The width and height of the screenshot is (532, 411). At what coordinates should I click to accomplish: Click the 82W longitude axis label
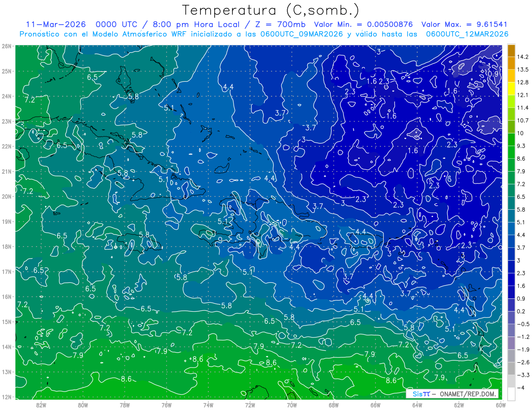coord(41,405)
